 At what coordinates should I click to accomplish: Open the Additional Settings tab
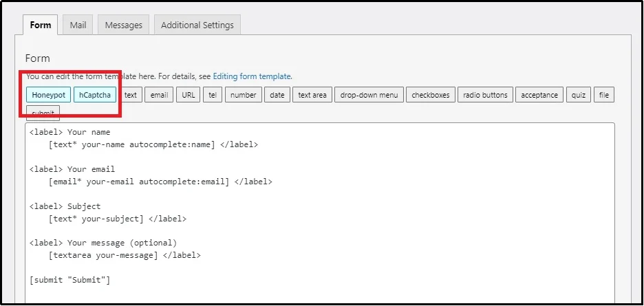click(x=197, y=25)
